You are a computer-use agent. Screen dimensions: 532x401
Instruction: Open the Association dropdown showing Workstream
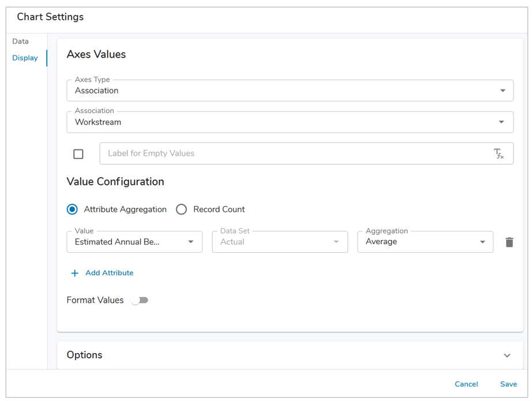[290, 122]
